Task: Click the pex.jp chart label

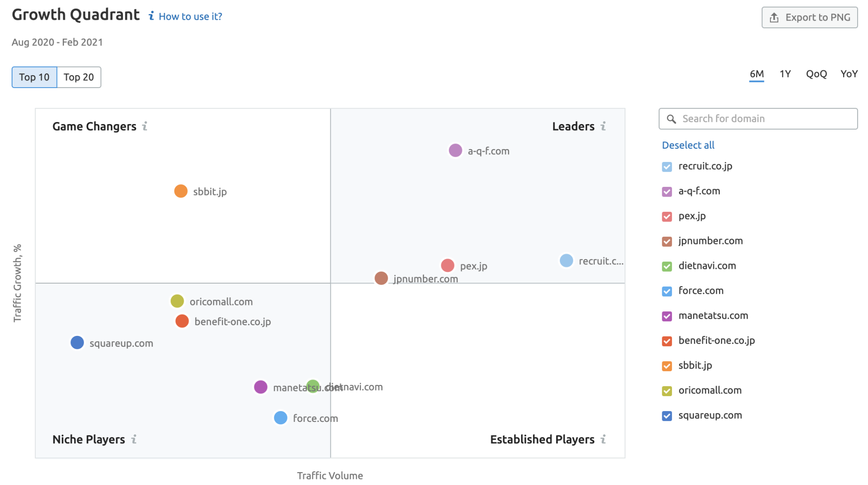Action: [474, 266]
